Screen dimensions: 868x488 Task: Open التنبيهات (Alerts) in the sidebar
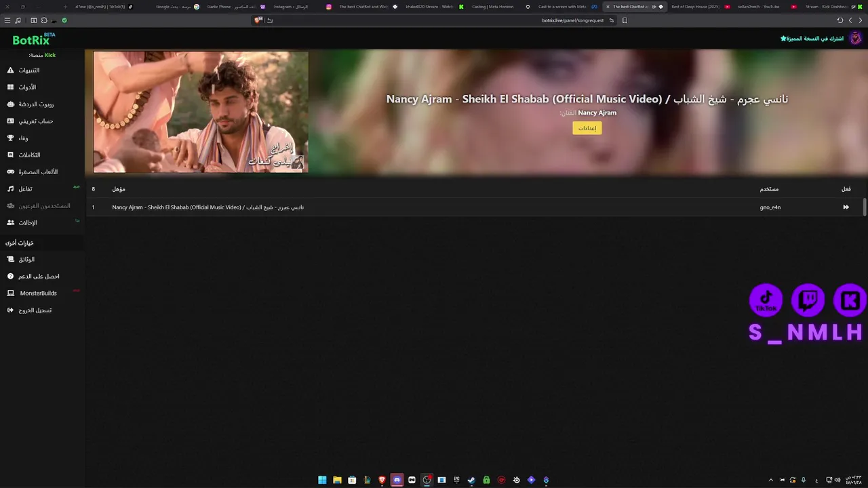[x=23, y=70]
